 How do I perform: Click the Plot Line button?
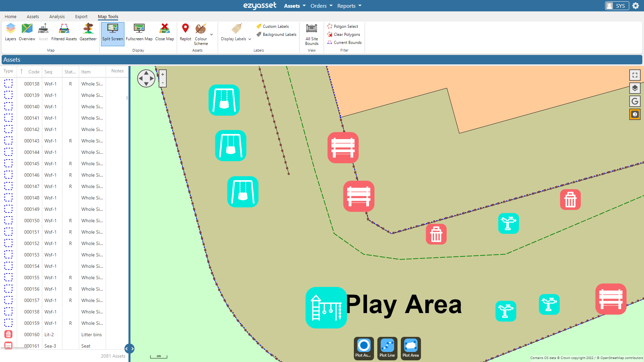click(x=387, y=348)
